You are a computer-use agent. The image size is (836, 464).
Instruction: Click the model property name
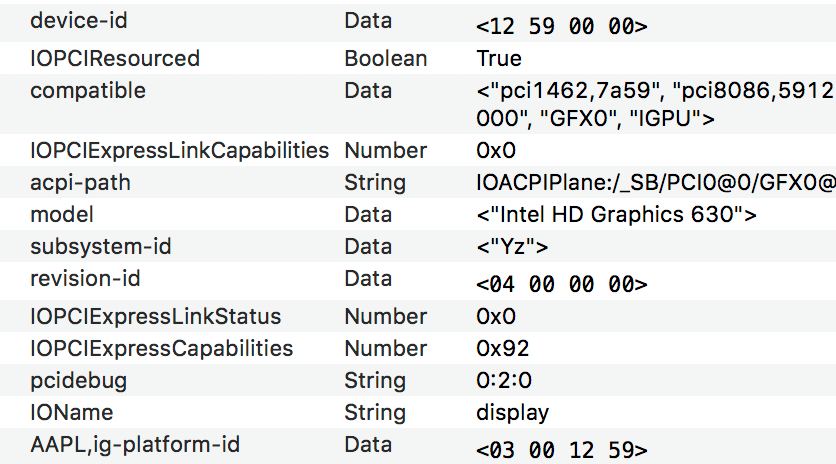point(62,214)
